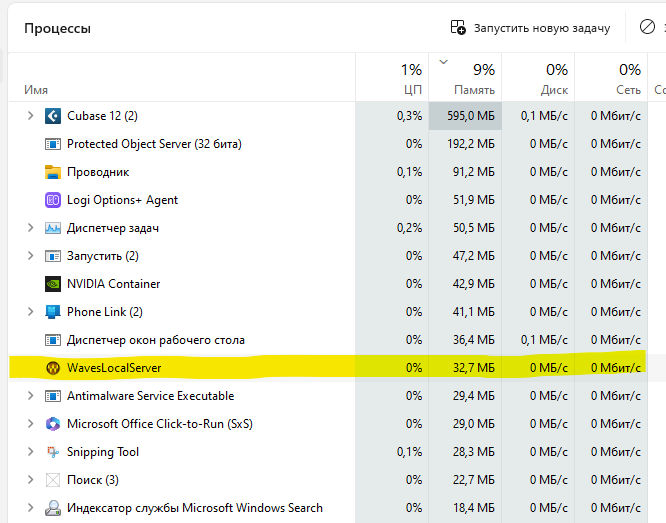Sort by the Память column header

(465, 77)
